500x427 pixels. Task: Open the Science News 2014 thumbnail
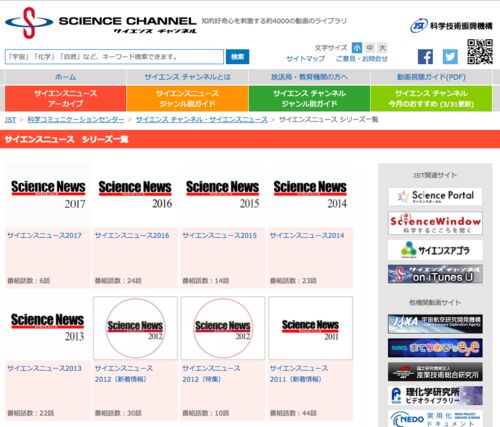point(310,194)
